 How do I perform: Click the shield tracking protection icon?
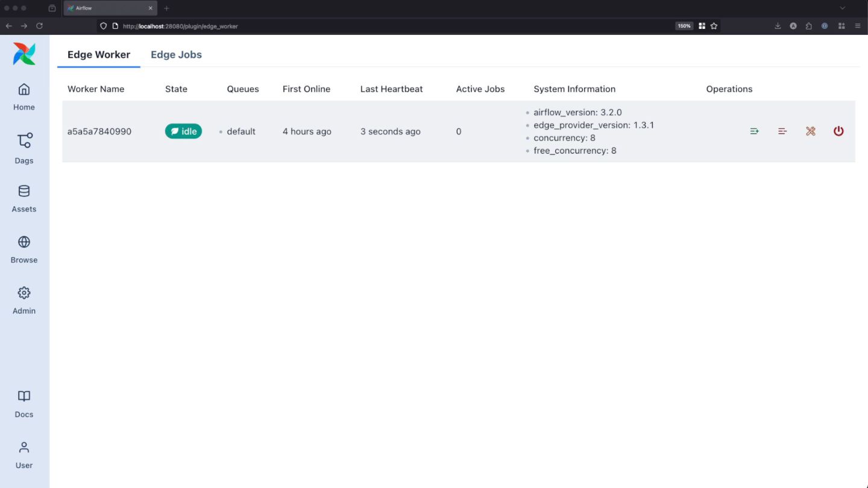pyautogui.click(x=104, y=26)
